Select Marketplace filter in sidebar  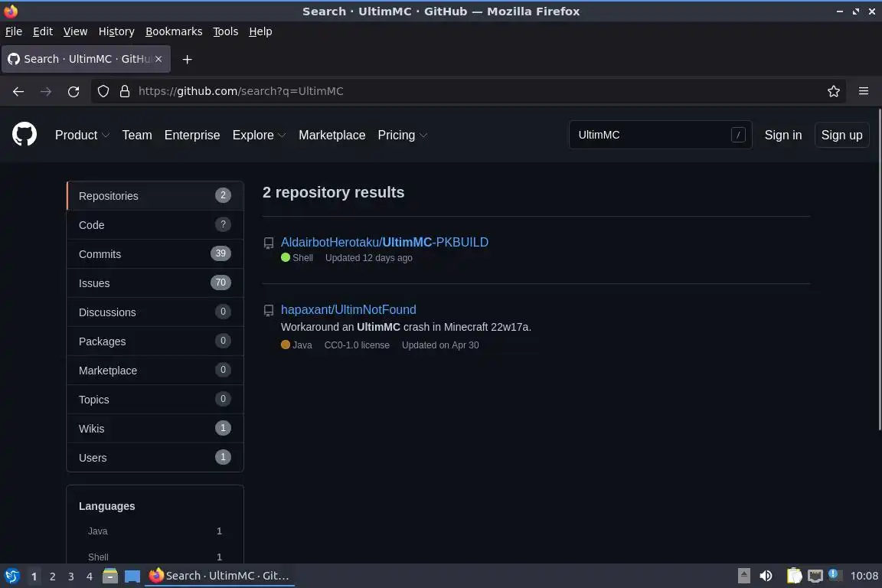coord(155,371)
